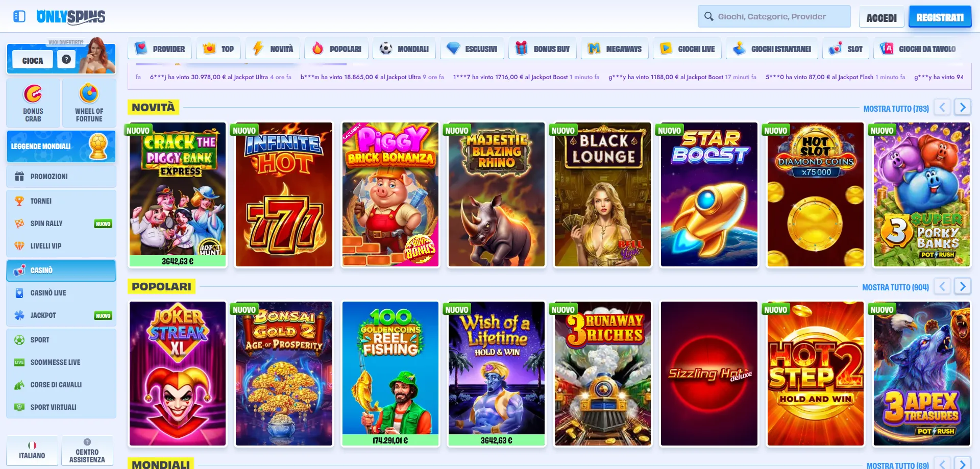The height and width of the screenshot is (469, 980).
Task: Show all 763 Novità games
Action: [x=896, y=109]
